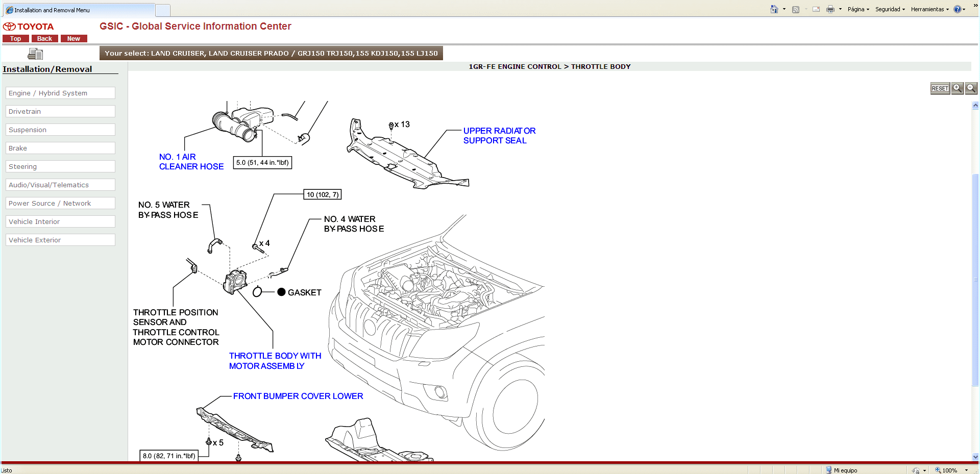
Task: Select the Brake category in sidebar
Action: [x=60, y=148]
